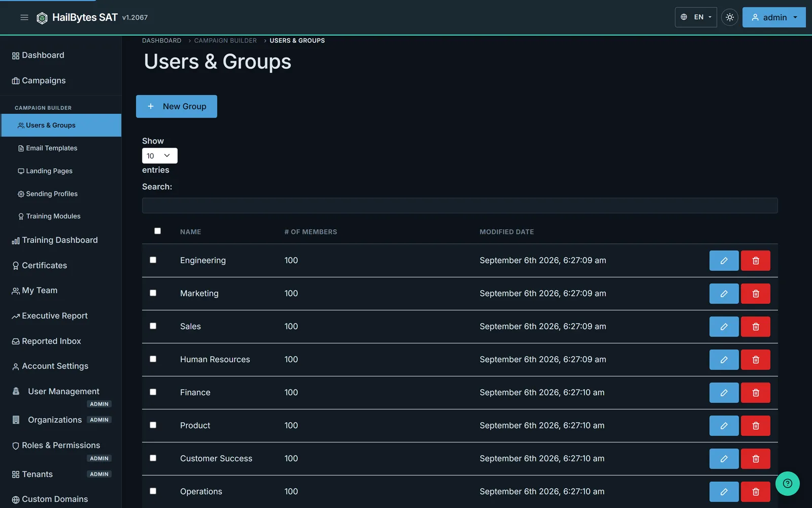Open the help bubble icon

pyautogui.click(x=787, y=484)
